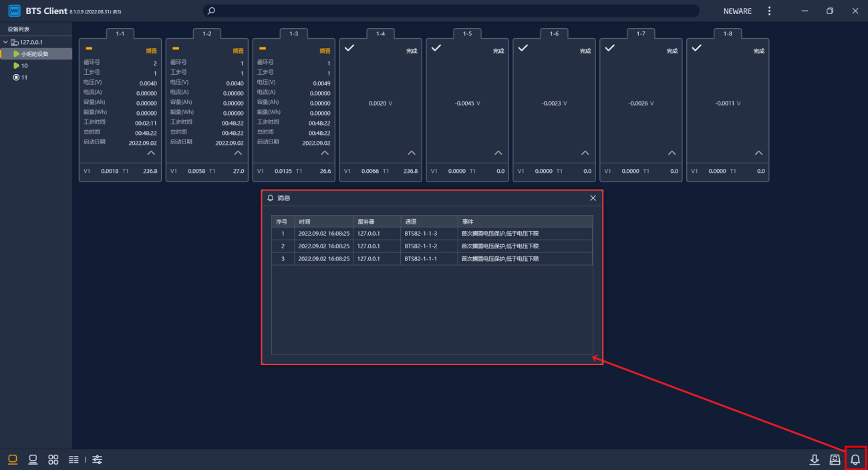Switch to the four-square grid view
Image resolution: width=868 pixels, height=470 pixels.
53,459
